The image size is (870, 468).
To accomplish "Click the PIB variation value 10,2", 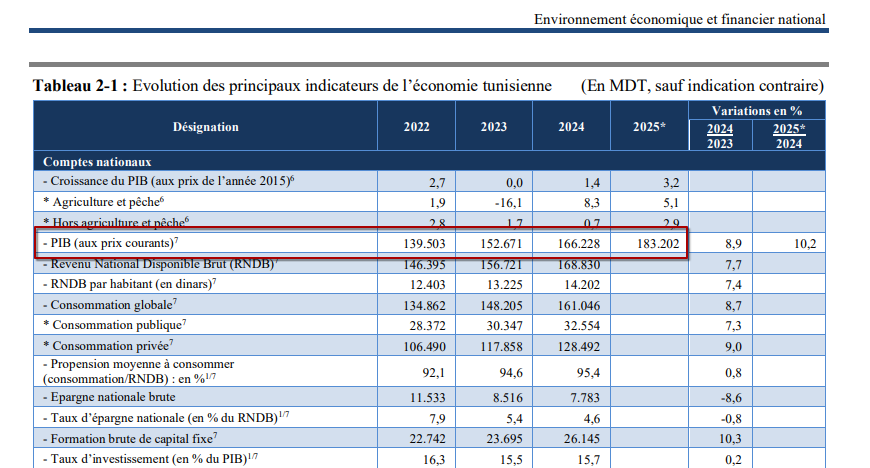I will pos(800,243).
